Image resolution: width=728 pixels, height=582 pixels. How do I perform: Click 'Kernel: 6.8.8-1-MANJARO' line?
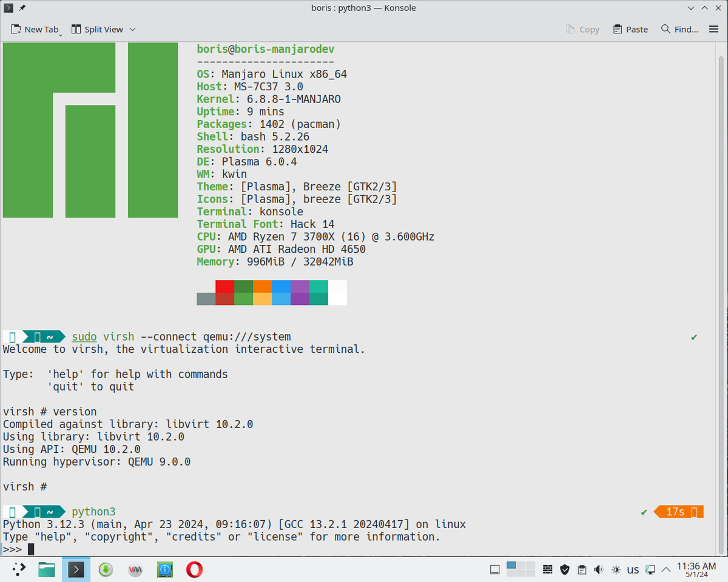pos(269,99)
